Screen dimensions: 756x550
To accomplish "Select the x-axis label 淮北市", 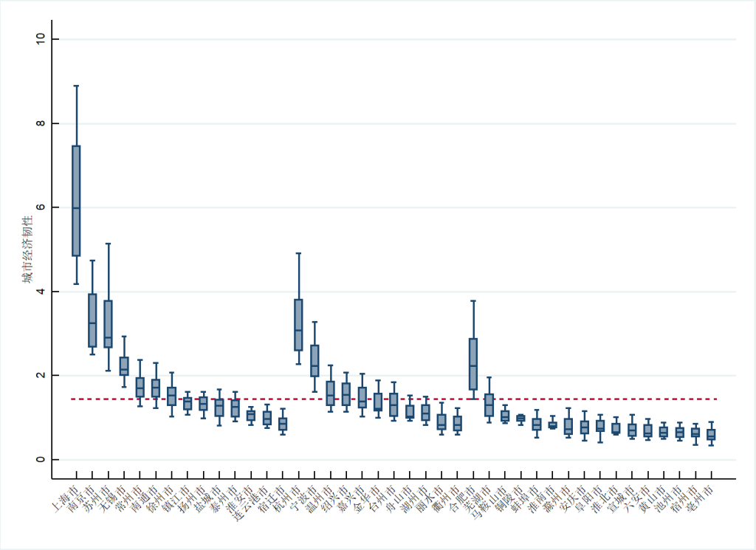I will pyautogui.click(x=606, y=499).
